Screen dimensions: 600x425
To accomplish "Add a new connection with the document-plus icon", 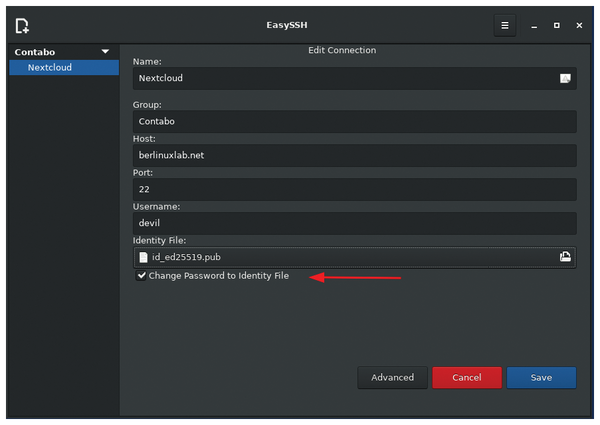I will click(22, 26).
